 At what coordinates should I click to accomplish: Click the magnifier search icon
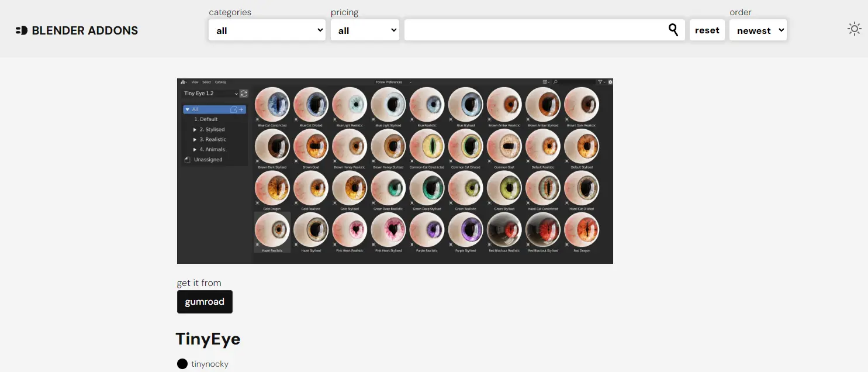coord(673,30)
